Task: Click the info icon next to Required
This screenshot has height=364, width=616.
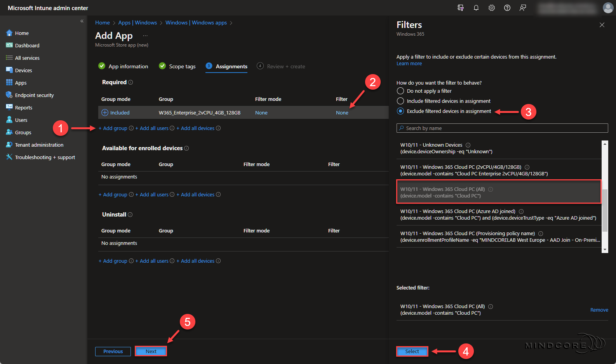Action: click(131, 82)
